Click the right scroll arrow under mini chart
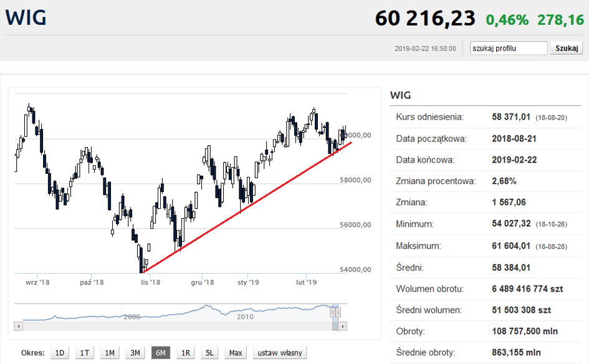This screenshot has width=589, height=364. (x=343, y=327)
